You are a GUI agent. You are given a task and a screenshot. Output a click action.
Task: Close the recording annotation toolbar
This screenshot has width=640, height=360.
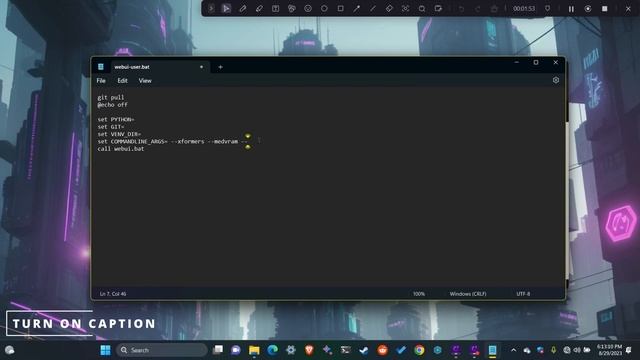(628, 9)
